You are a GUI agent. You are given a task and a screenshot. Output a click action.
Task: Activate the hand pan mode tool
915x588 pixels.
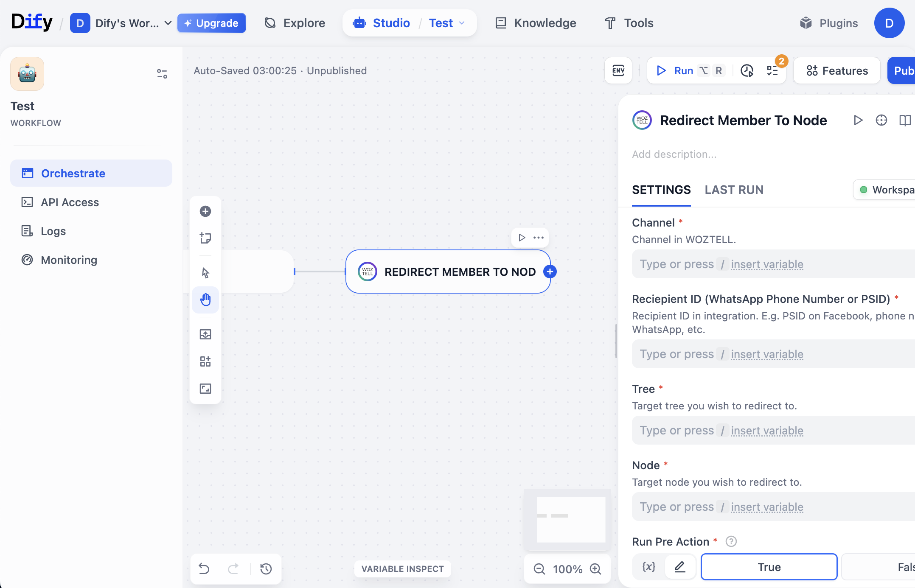(x=205, y=300)
